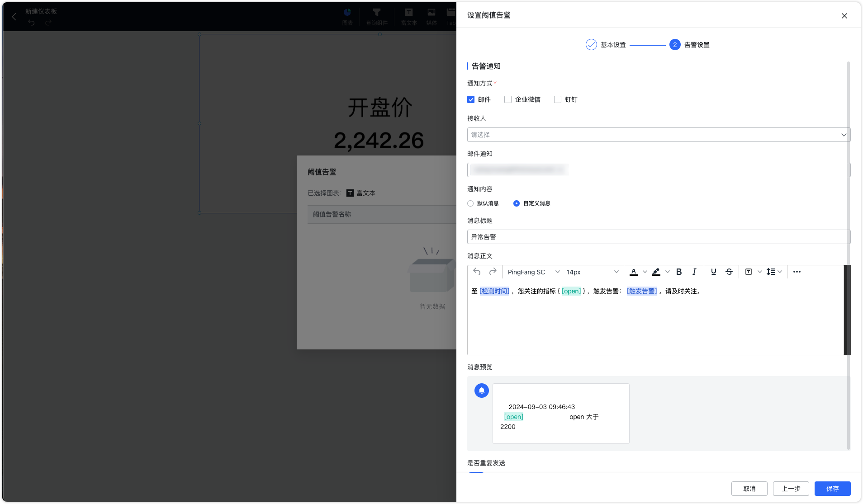The height and width of the screenshot is (504, 863).
Task: Toggle underline formatting
Action: (713, 272)
